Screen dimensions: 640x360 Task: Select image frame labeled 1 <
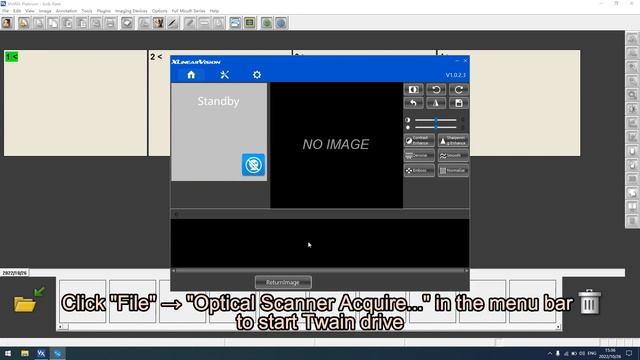tap(75, 103)
